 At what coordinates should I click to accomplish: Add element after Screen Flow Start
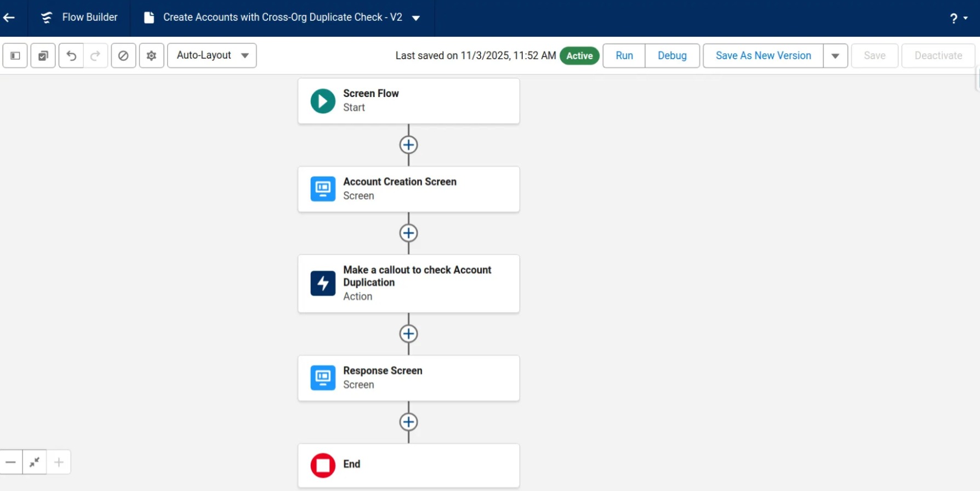(x=408, y=145)
